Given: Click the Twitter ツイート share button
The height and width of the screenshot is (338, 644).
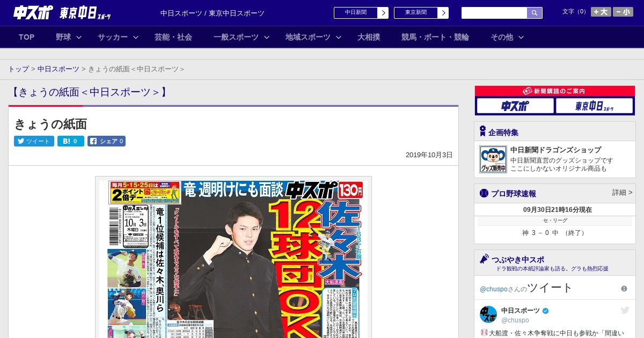Looking at the screenshot, I should pos(34,141).
